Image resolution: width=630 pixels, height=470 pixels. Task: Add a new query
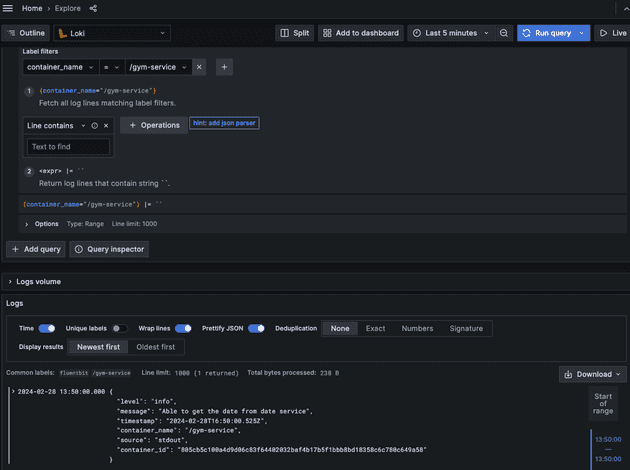pyautogui.click(x=36, y=249)
